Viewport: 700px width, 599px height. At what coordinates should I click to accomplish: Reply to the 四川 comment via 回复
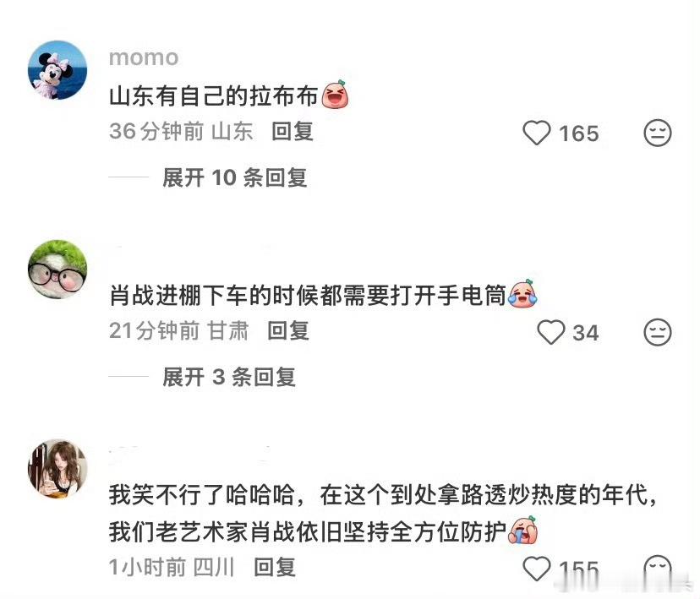point(275,568)
